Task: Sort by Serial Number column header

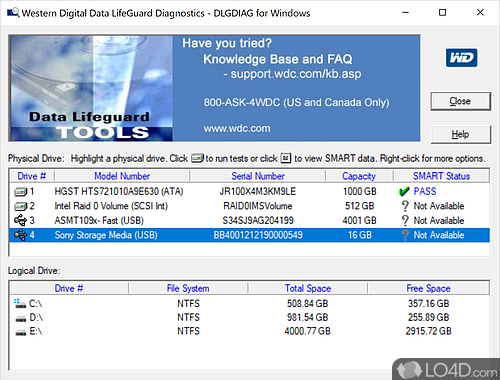Action: click(258, 176)
